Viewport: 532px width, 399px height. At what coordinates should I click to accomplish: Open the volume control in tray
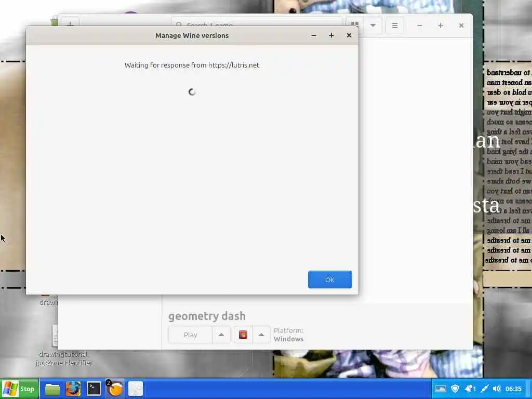click(x=497, y=389)
